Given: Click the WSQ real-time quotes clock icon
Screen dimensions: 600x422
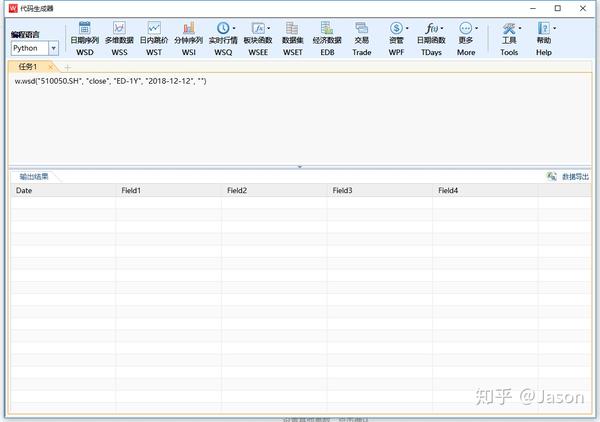Looking at the screenshot, I should click(223, 28).
